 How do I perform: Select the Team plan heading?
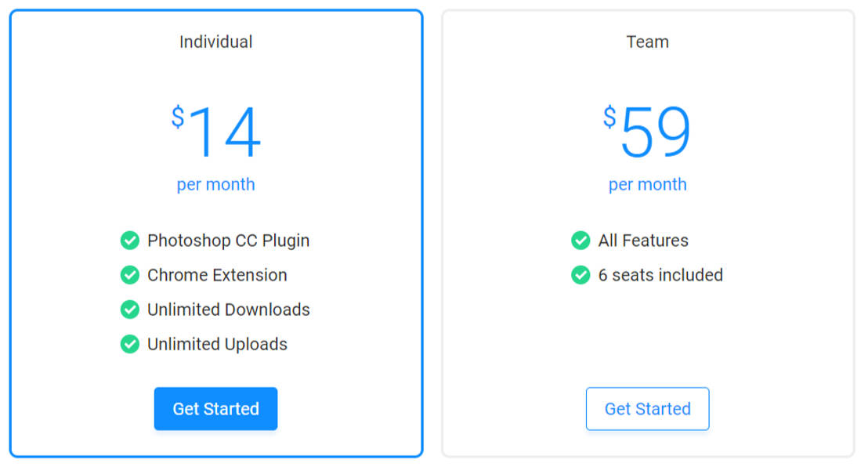click(648, 42)
